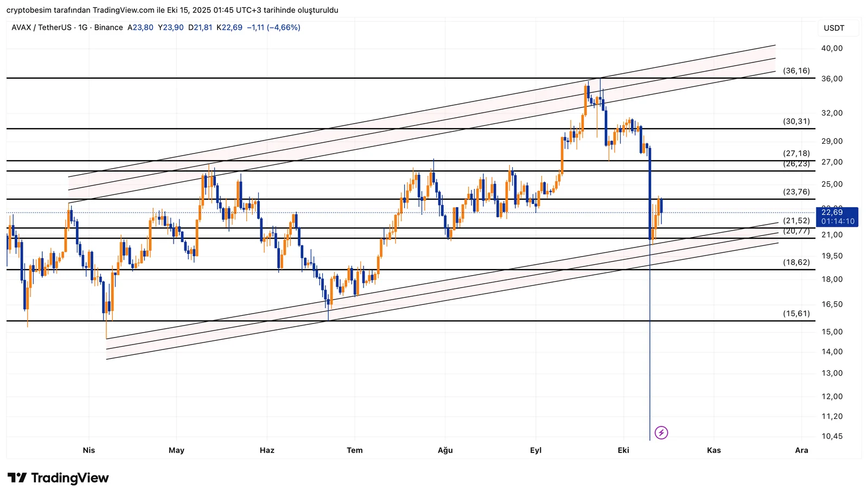Viewport: 868px width, 497px height.
Task: Click the Binance exchange label
Action: 108,27
